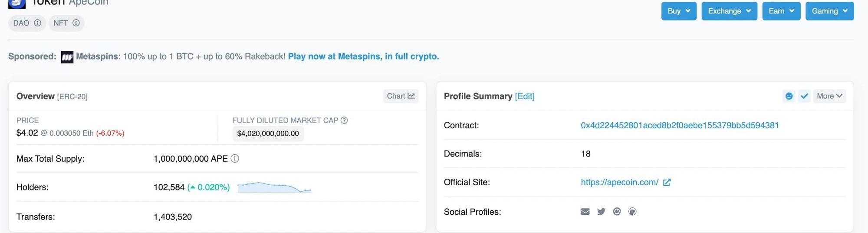868x233 pixels.
Task: Click the Chart button in Overview
Action: point(401,96)
